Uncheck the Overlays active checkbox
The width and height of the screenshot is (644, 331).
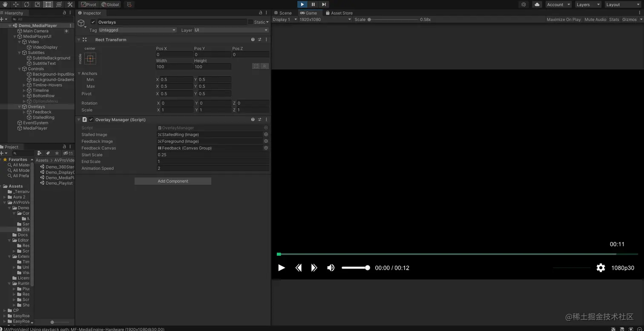(93, 22)
